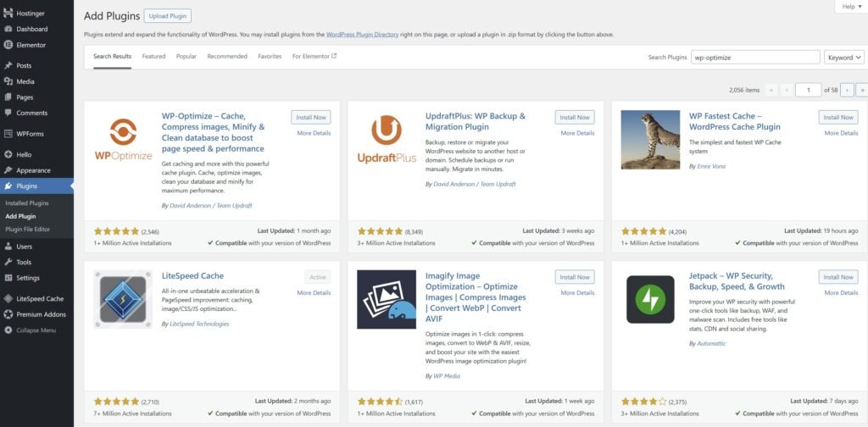Open More Details for UpdraftPlus
The width and height of the screenshot is (868, 427).
point(577,133)
